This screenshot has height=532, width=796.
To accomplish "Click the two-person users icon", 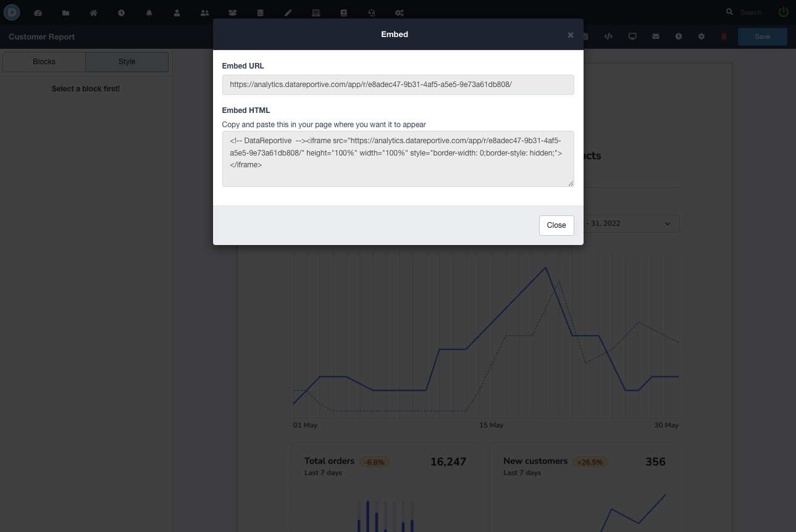I will (x=204, y=12).
